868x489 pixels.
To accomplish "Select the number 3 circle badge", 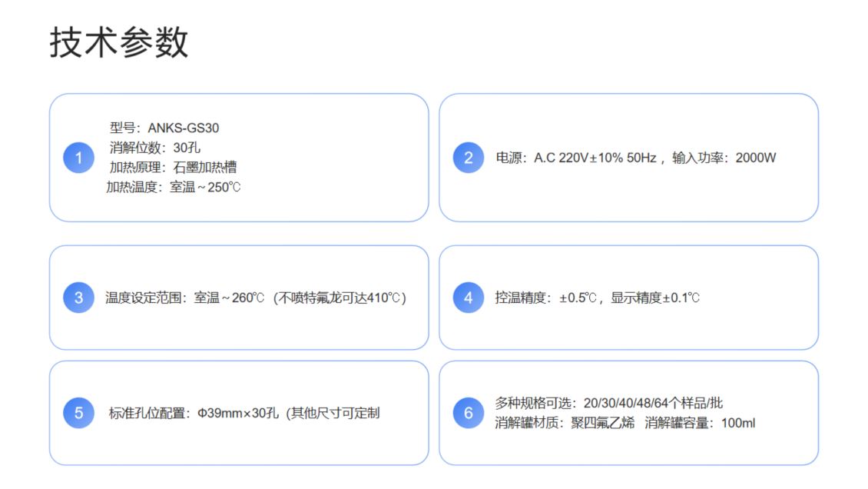I will [78, 298].
